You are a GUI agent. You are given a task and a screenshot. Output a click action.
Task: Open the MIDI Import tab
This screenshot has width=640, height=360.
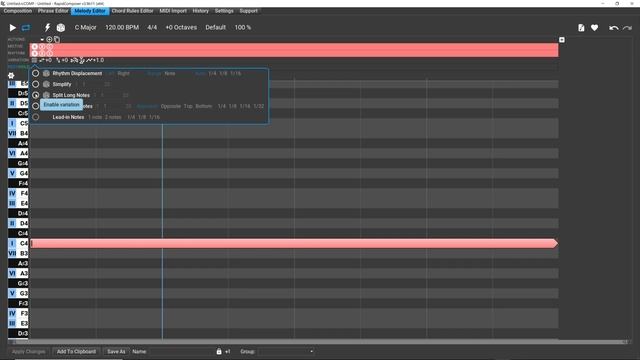173,11
